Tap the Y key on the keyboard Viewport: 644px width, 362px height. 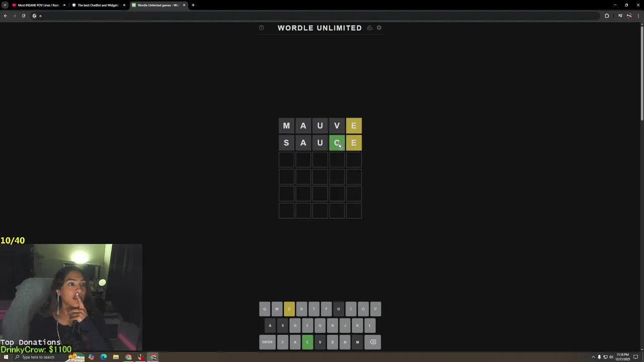[326, 309]
